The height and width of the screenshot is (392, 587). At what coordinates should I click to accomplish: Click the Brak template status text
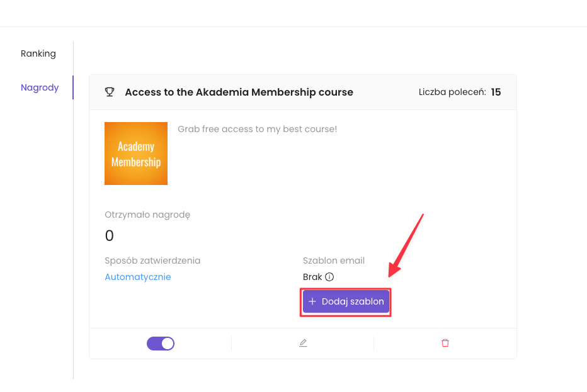point(312,277)
